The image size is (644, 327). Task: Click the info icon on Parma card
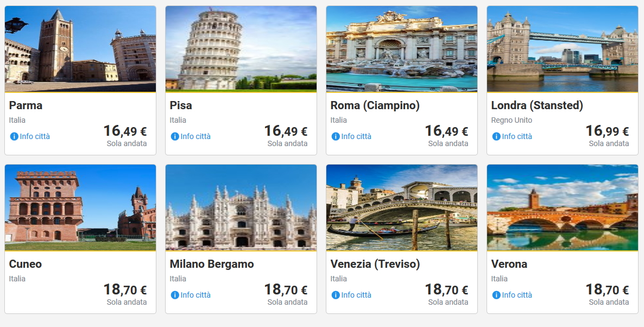pos(14,136)
